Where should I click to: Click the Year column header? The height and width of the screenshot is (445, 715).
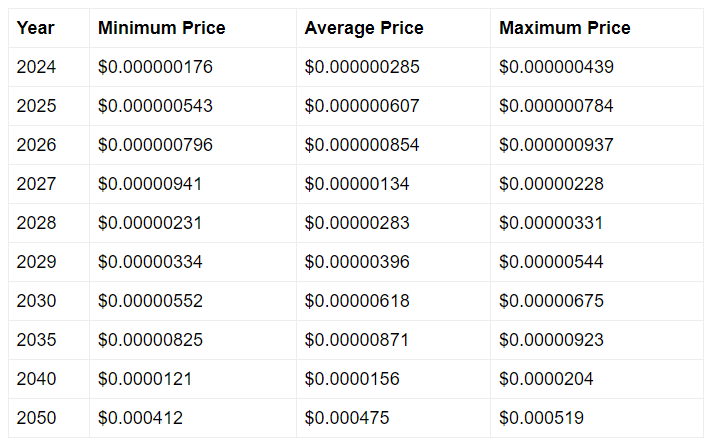click(x=36, y=28)
